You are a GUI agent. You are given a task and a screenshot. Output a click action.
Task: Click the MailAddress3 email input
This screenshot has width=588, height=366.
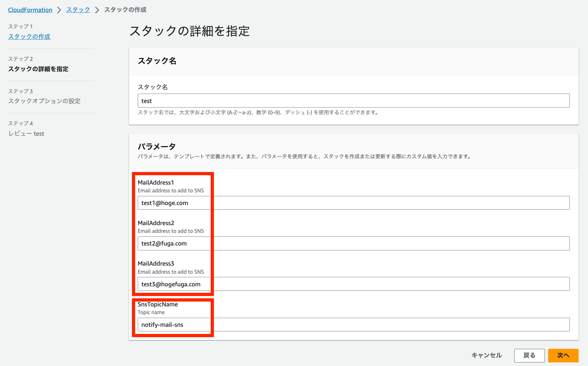tap(353, 284)
